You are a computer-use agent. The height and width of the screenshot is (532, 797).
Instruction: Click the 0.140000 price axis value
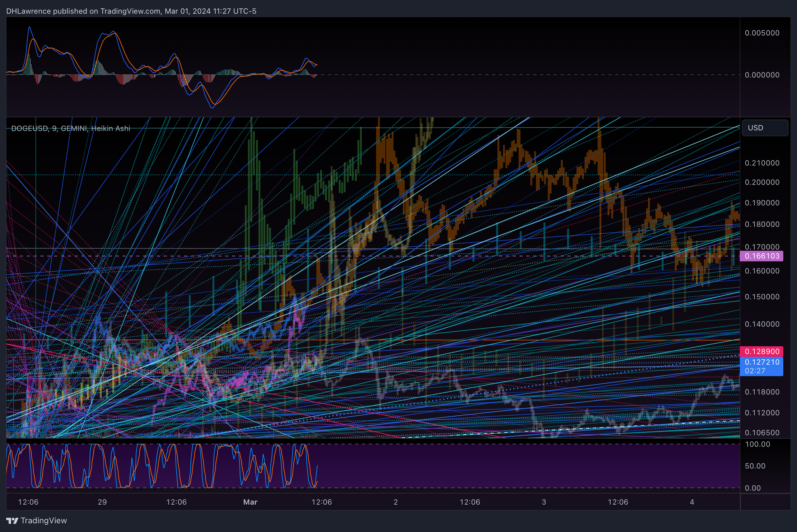coord(762,324)
